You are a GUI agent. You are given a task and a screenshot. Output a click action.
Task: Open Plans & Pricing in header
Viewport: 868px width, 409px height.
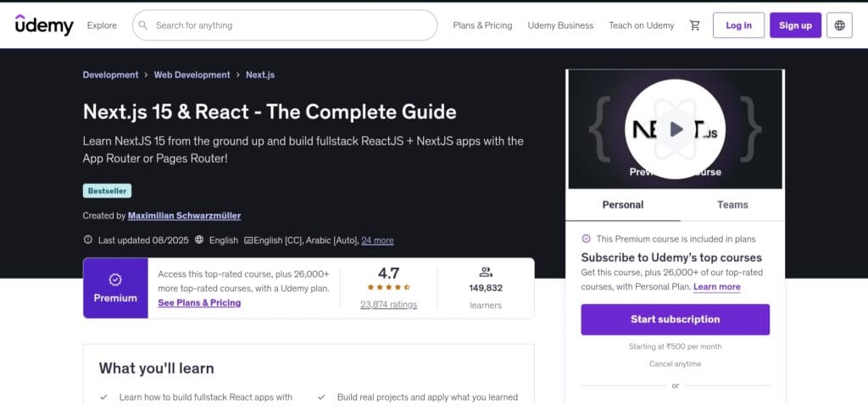pyautogui.click(x=482, y=25)
